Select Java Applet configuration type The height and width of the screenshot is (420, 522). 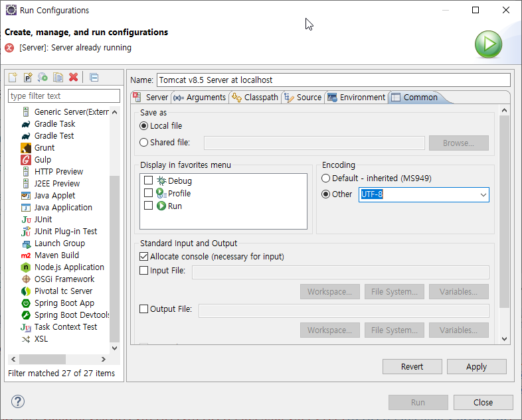pyautogui.click(x=54, y=196)
